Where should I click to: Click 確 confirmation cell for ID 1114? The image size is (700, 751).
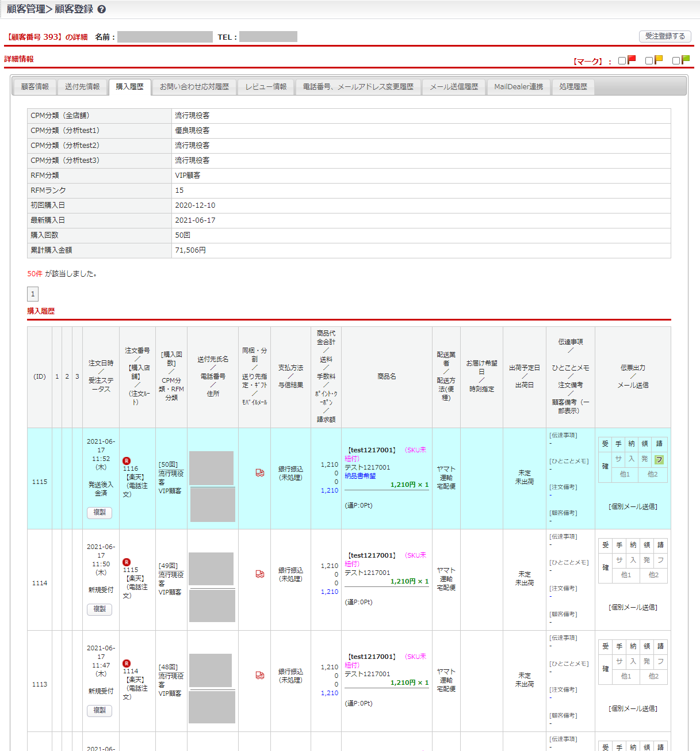click(605, 567)
